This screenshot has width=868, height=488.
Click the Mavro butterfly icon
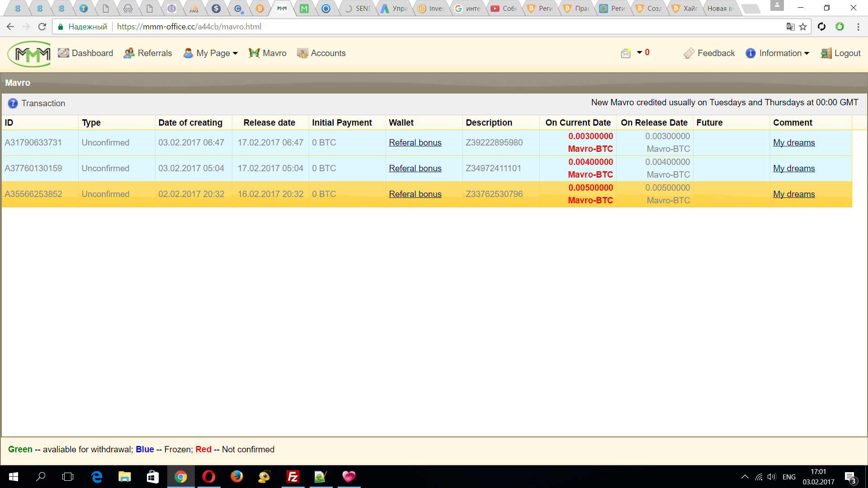click(x=254, y=53)
